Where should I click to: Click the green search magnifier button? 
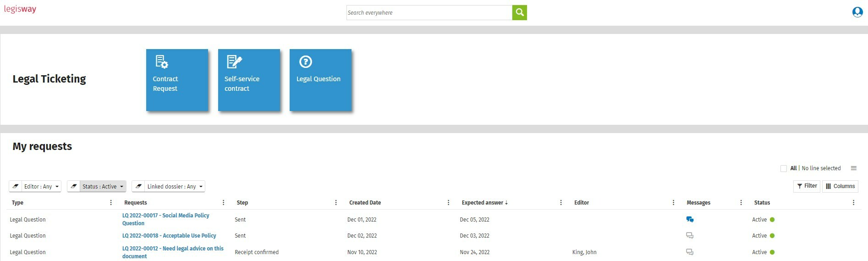[x=519, y=13]
